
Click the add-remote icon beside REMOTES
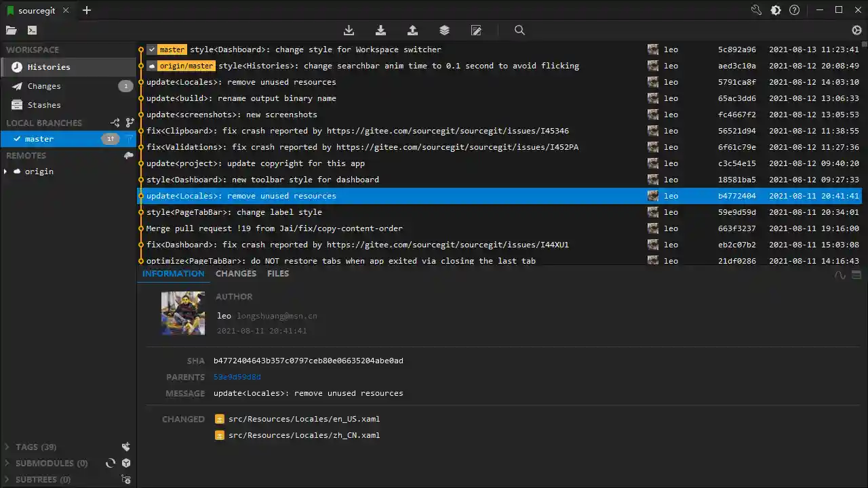click(x=128, y=155)
